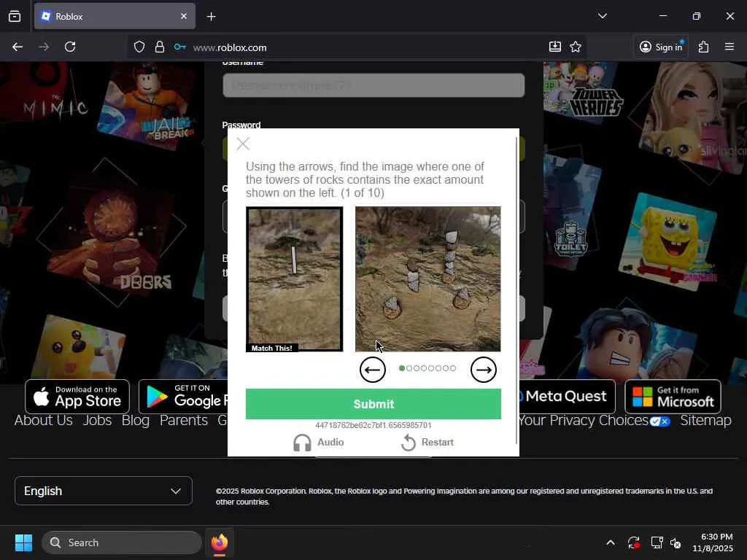This screenshot has height=560, width=747.
Task: Bookmark this page with the star icon
Action: click(x=576, y=47)
